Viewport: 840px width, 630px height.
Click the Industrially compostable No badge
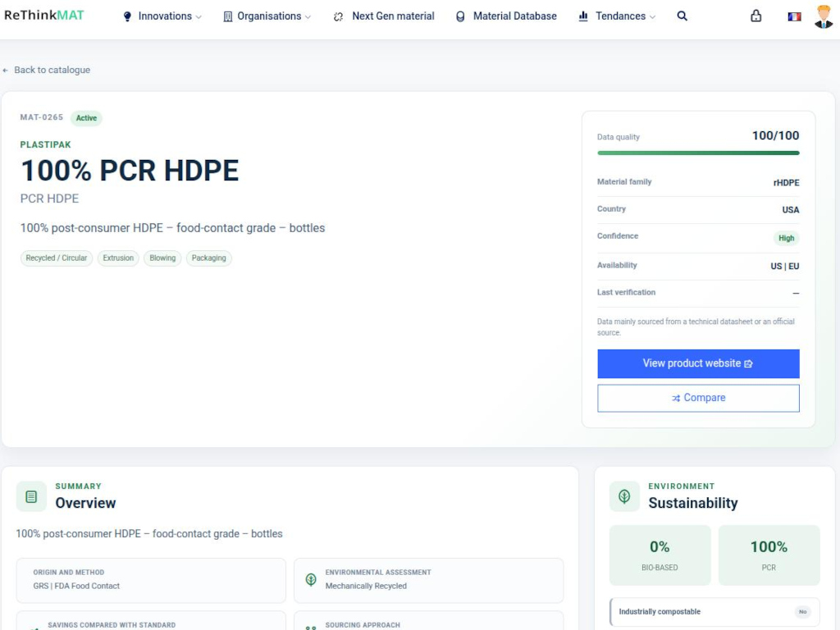coord(802,612)
